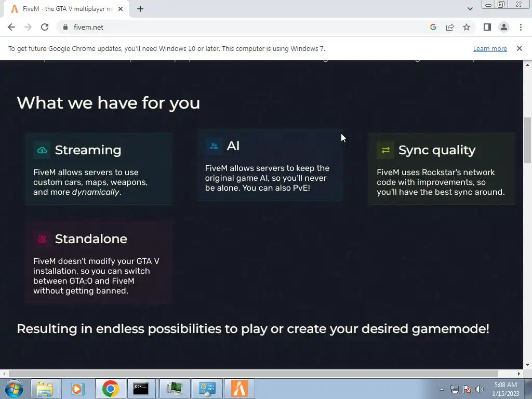Click the padlock site info icon
532x399 pixels.
tap(65, 27)
